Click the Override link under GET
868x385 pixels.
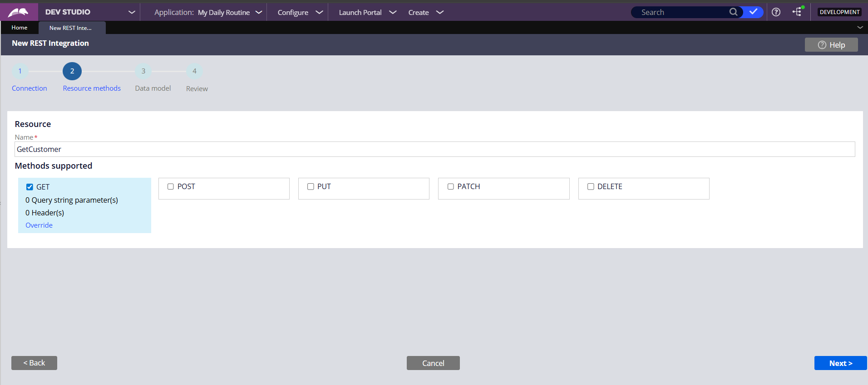pos(39,225)
